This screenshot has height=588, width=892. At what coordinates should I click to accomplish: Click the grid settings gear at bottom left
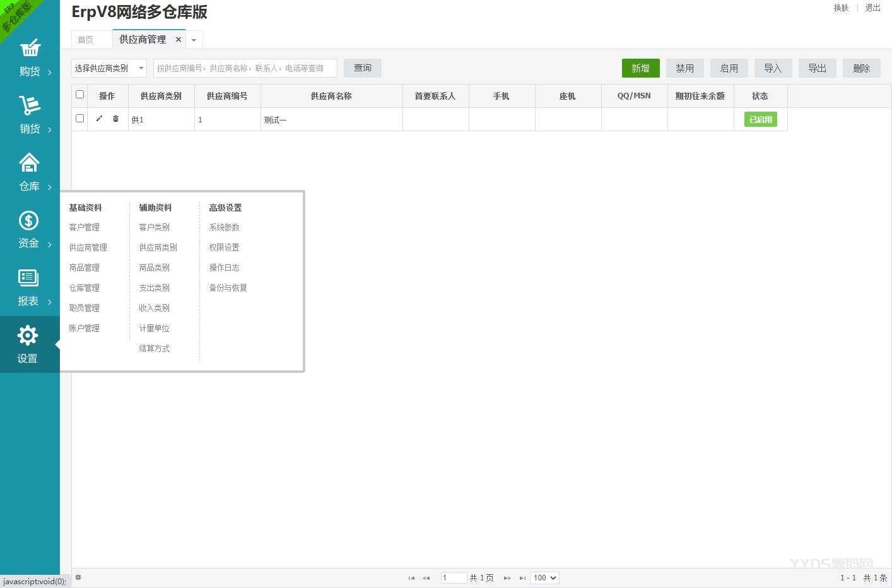[78, 577]
